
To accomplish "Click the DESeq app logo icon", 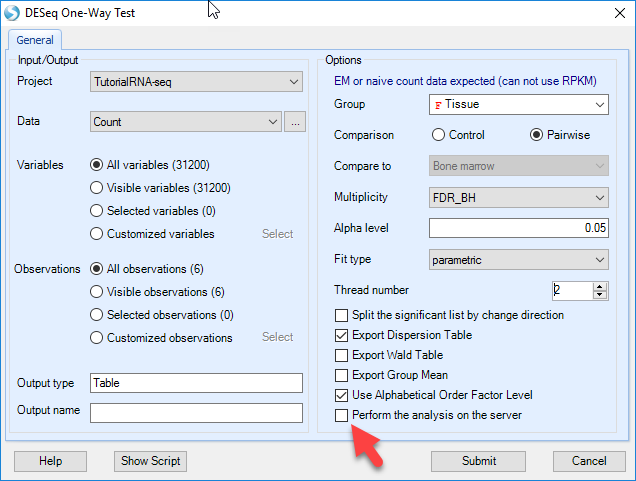I will pyautogui.click(x=12, y=13).
